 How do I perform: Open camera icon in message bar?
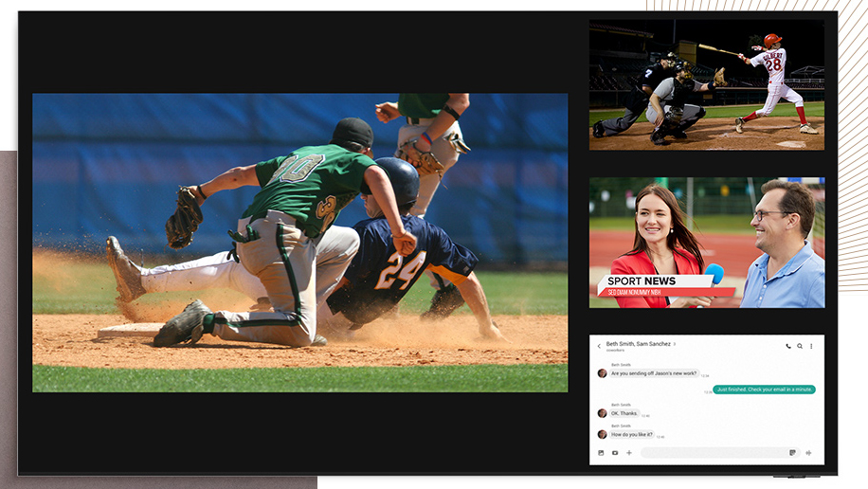point(615,453)
